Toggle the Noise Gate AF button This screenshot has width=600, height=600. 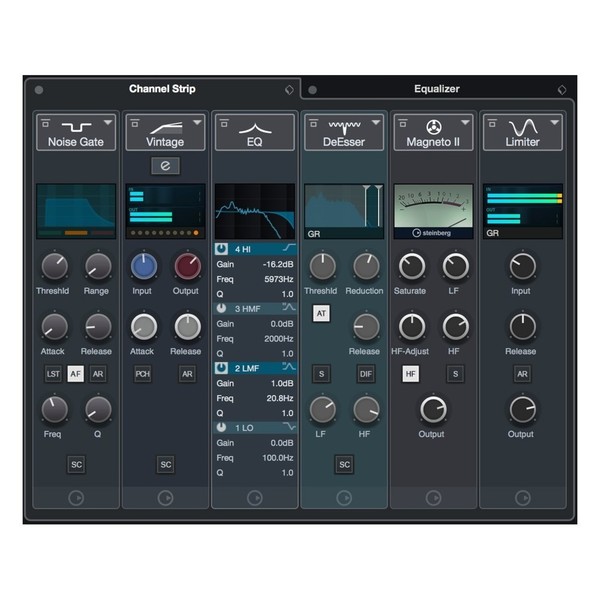click(x=75, y=374)
